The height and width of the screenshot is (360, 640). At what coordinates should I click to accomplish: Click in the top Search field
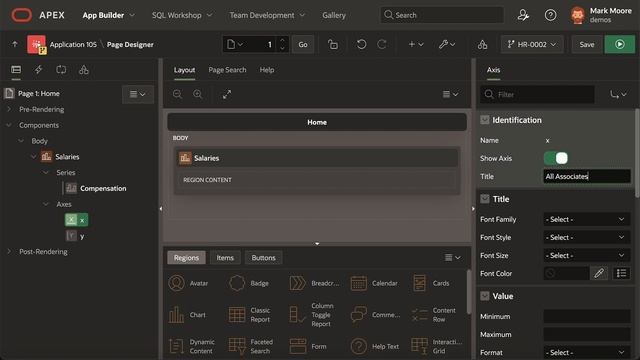pos(442,15)
